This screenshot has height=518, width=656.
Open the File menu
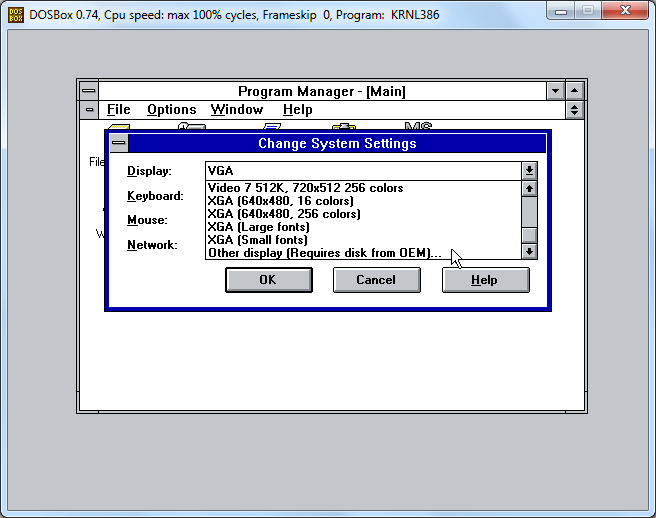[x=118, y=110]
